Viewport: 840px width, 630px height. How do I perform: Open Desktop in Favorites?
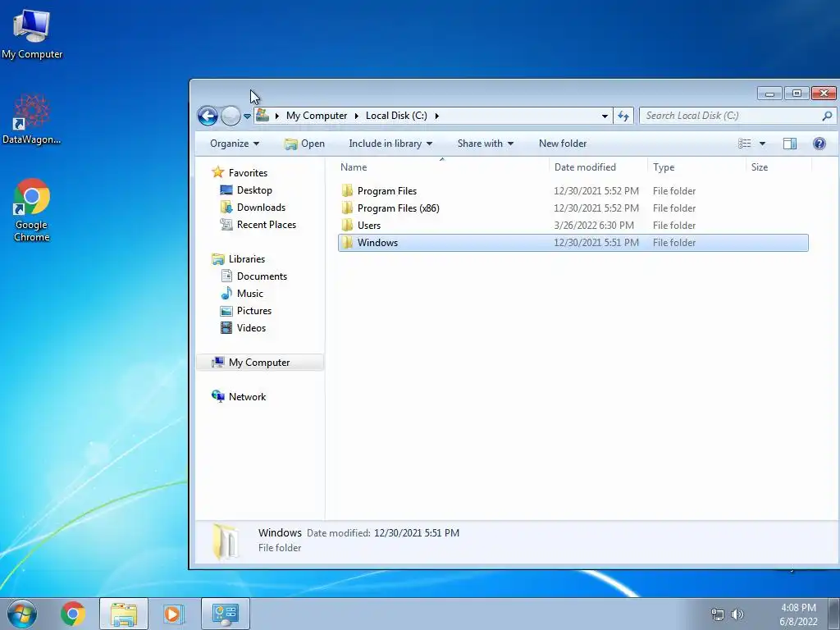254,190
